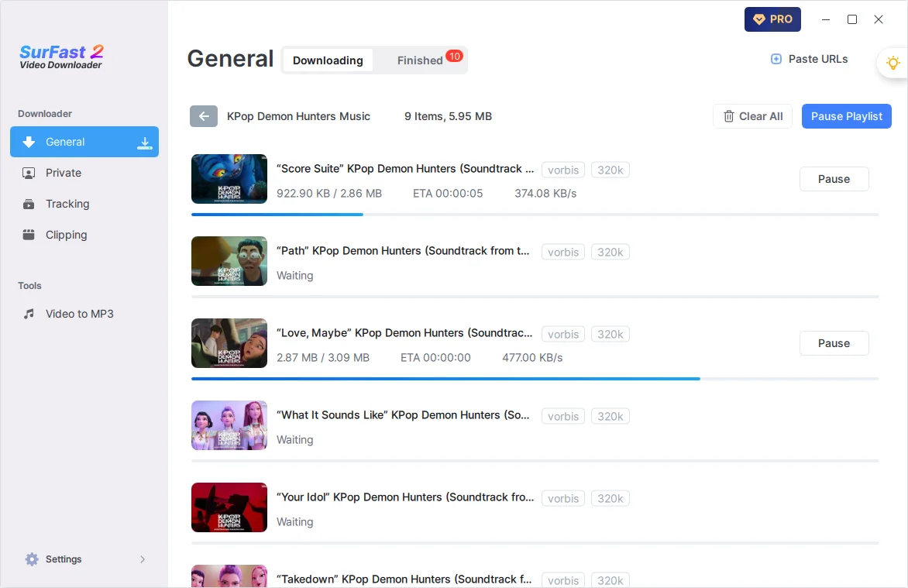This screenshot has width=908, height=588.
Task: Click the "Love, Maybe" thumbnail
Action: pyautogui.click(x=229, y=343)
